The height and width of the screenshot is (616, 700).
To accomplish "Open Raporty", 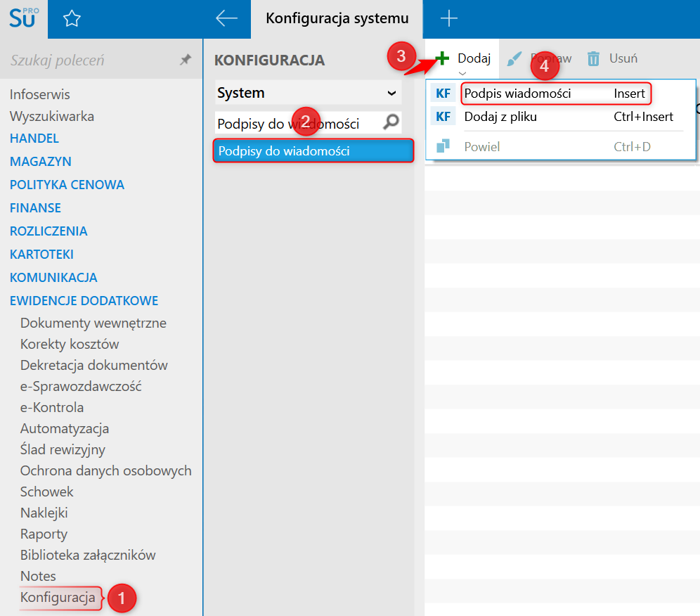I will click(x=44, y=534).
